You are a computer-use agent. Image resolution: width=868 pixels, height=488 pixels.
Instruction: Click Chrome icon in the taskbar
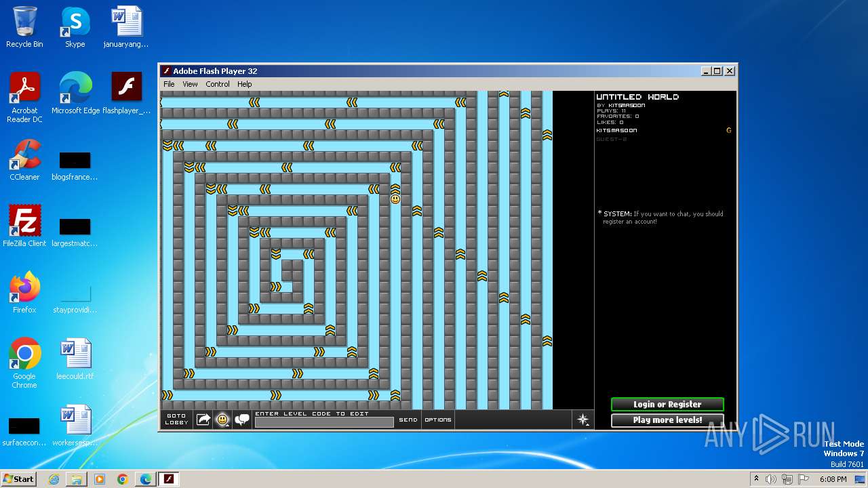point(123,479)
